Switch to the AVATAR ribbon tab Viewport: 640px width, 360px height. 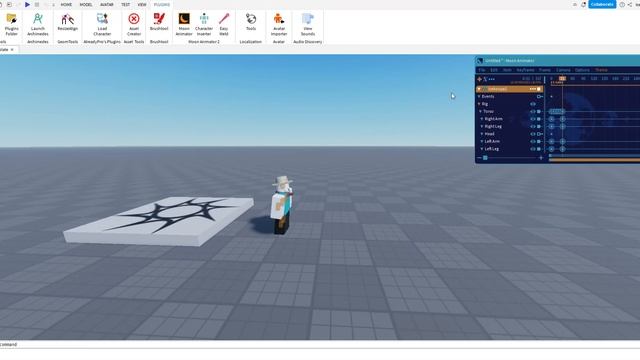coord(107,4)
